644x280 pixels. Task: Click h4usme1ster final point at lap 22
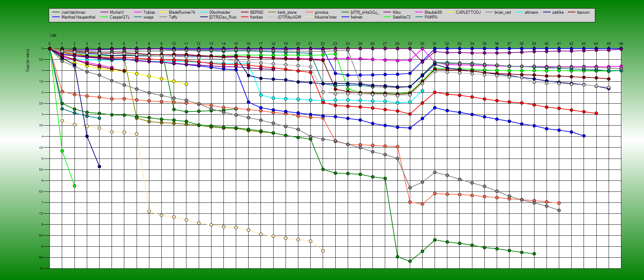click(323, 251)
